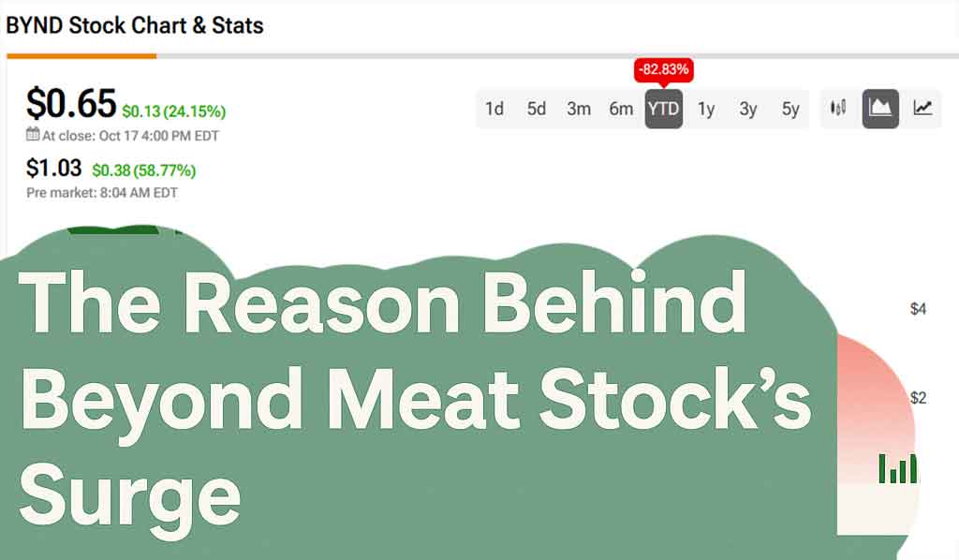Select the highlighted dark chart icon
This screenshot has height=560, width=959.
coord(880,109)
